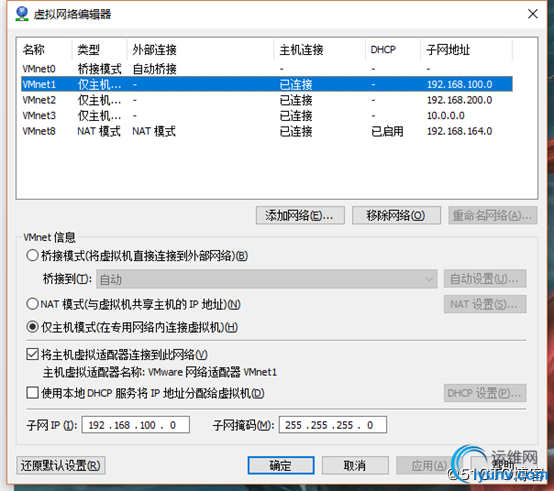Click subnet address 192.168.100.0 in the list
Image resolution: width=554 pixels, height=491 pixels.
point(459,84)
